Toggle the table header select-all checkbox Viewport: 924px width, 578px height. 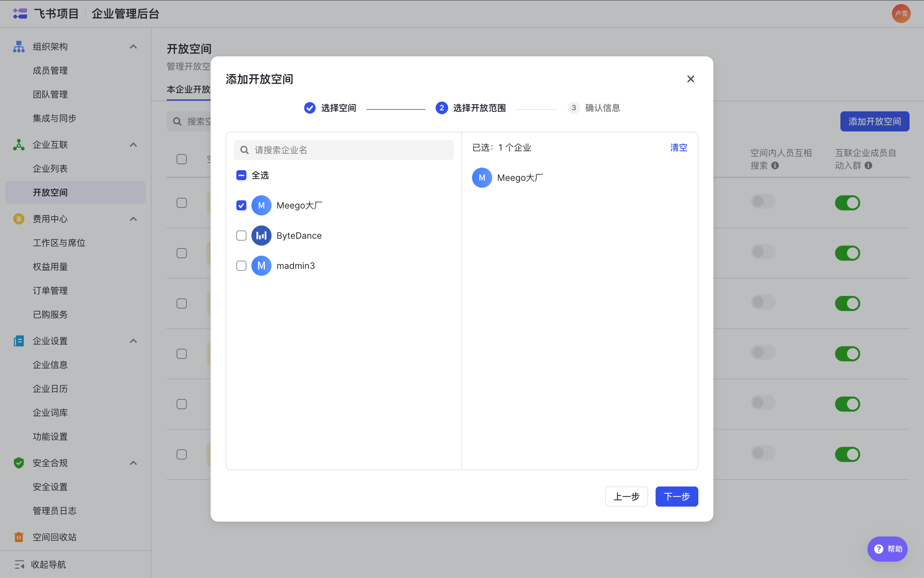[182, 159]
